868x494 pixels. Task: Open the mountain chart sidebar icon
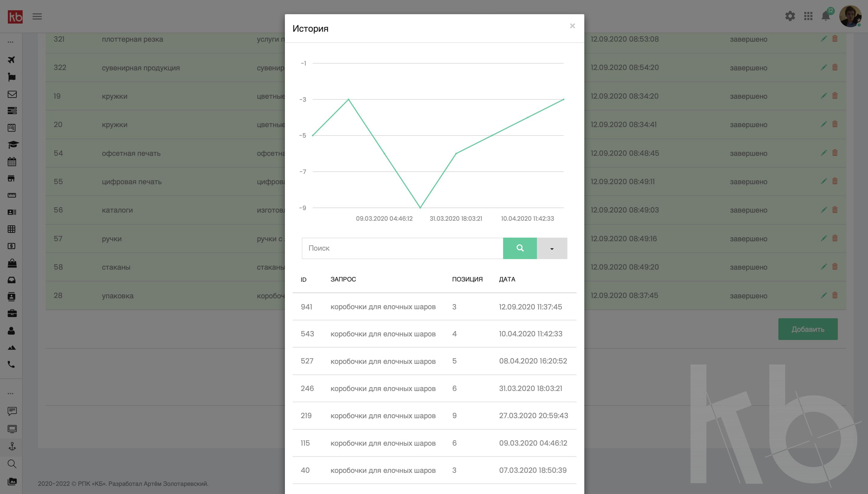click(x=11, y=348)
